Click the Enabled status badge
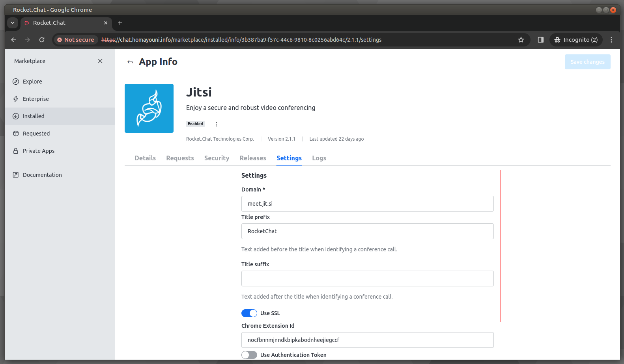 (195, 124)
